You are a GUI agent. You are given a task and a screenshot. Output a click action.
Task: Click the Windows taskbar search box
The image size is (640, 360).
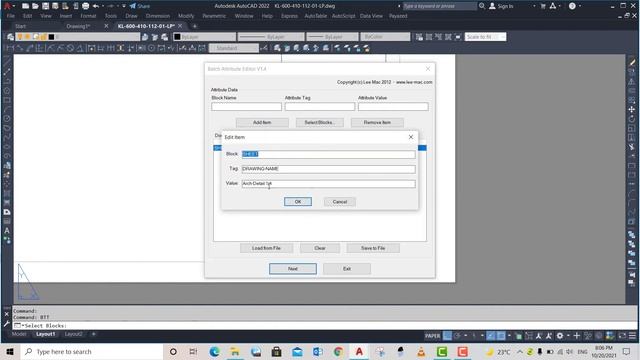pyautogui.click(x=92, y=351)
